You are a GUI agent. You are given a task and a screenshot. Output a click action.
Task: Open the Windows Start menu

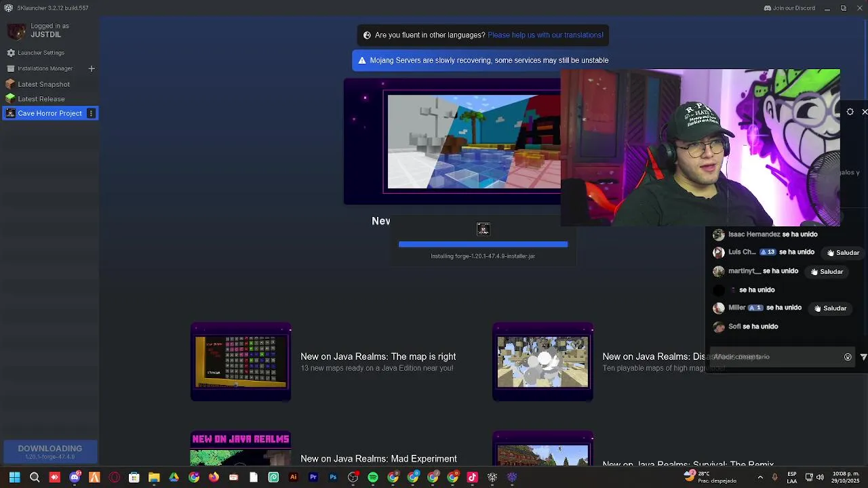14,477
